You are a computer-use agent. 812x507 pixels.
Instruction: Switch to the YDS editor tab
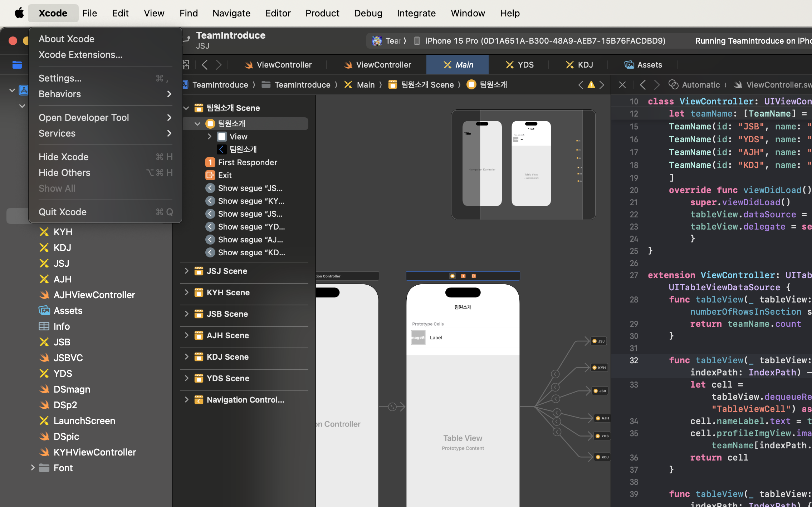(519, 65)
